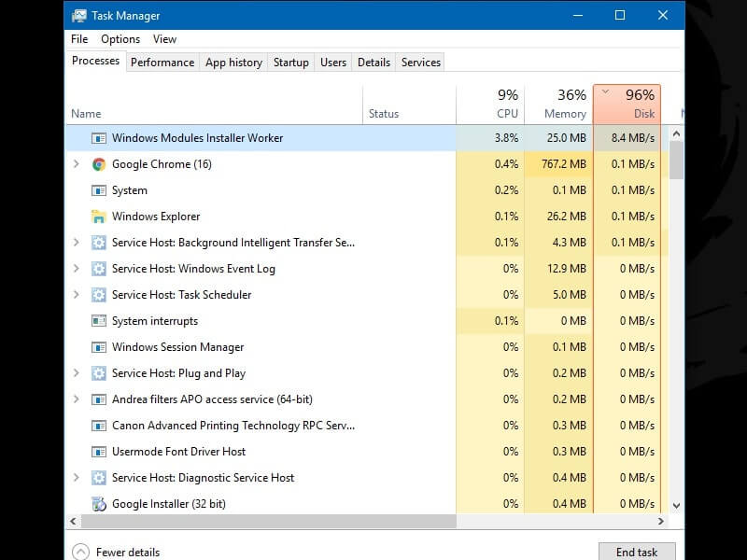Sort by the Memory column header

click(x=558, y=105)
